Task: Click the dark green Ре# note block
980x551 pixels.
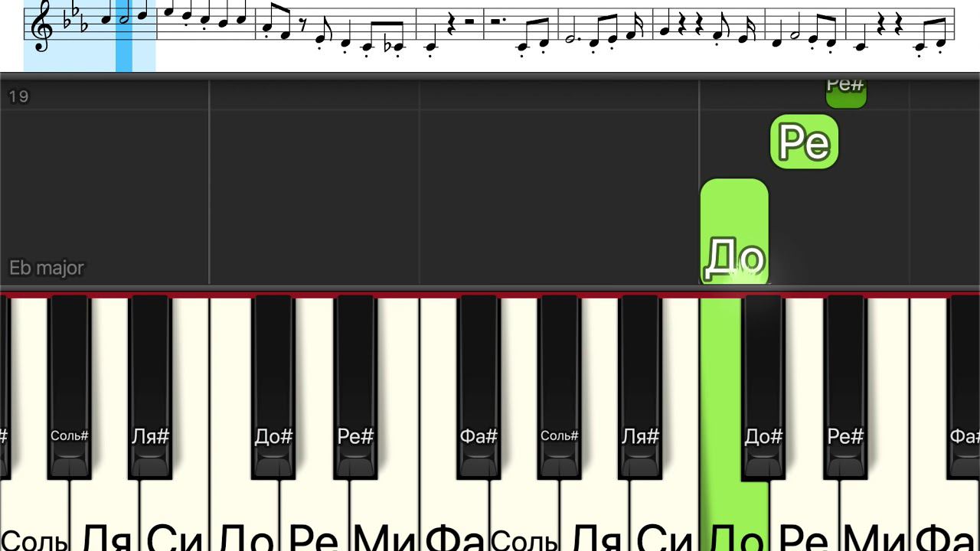Action: pos(846,91)
